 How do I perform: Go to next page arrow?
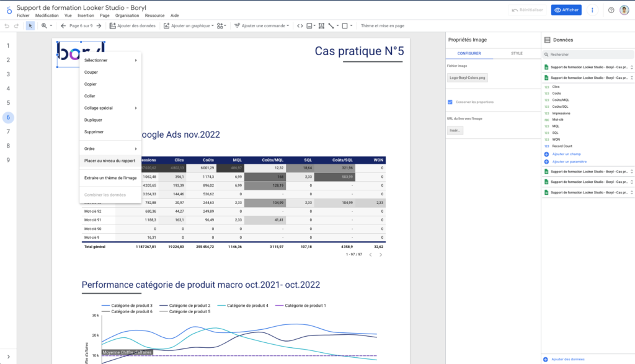[x=99, y=26]
